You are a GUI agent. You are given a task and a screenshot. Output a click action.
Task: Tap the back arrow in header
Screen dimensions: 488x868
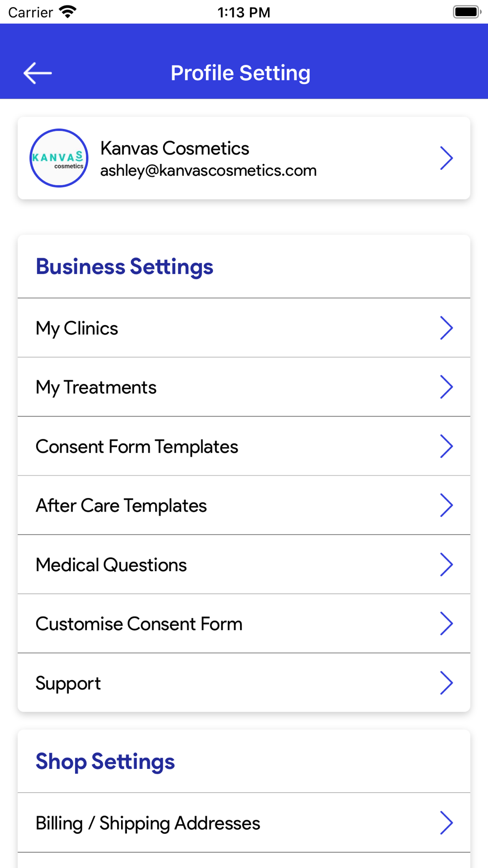pos(38,73)
